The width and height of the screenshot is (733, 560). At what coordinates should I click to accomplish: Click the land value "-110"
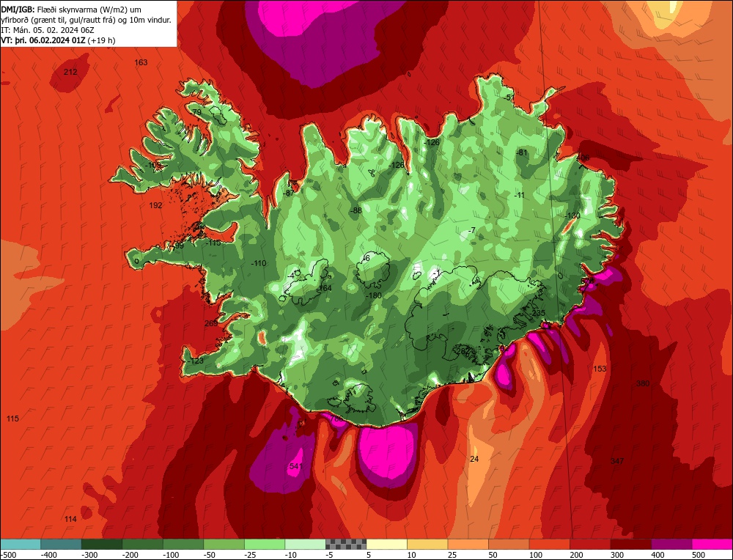point(259,263)
